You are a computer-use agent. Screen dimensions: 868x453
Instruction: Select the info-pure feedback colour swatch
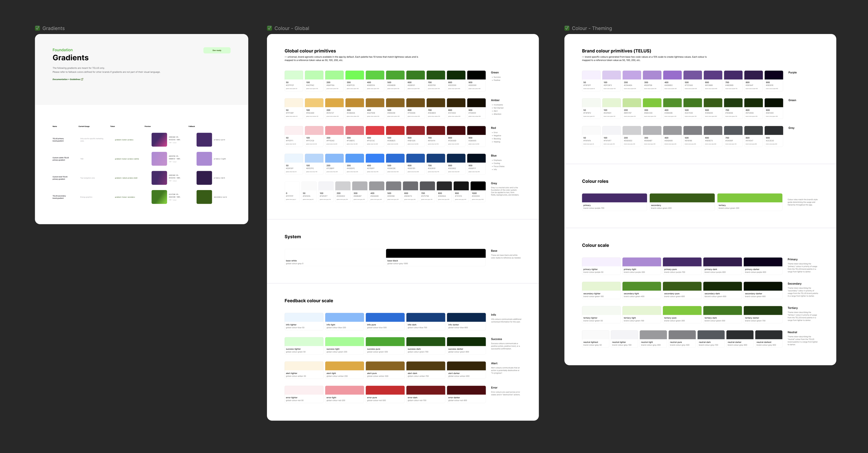coord(385,317)
